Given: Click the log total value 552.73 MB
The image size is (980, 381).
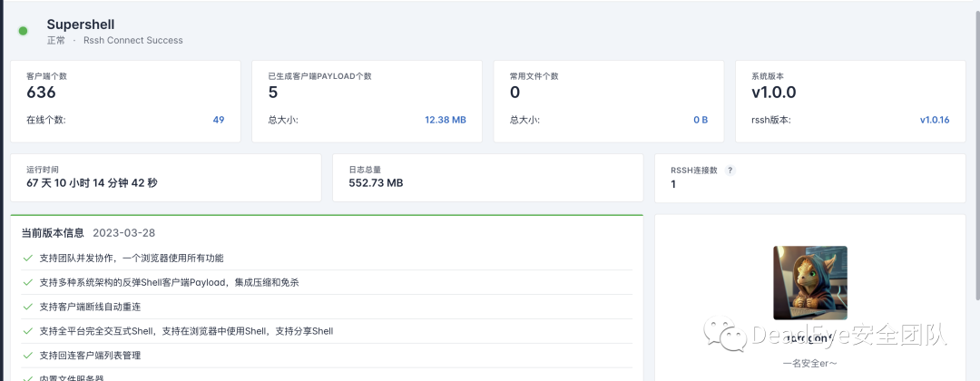Looking at the screenshot, I should [x=376, y=183].
